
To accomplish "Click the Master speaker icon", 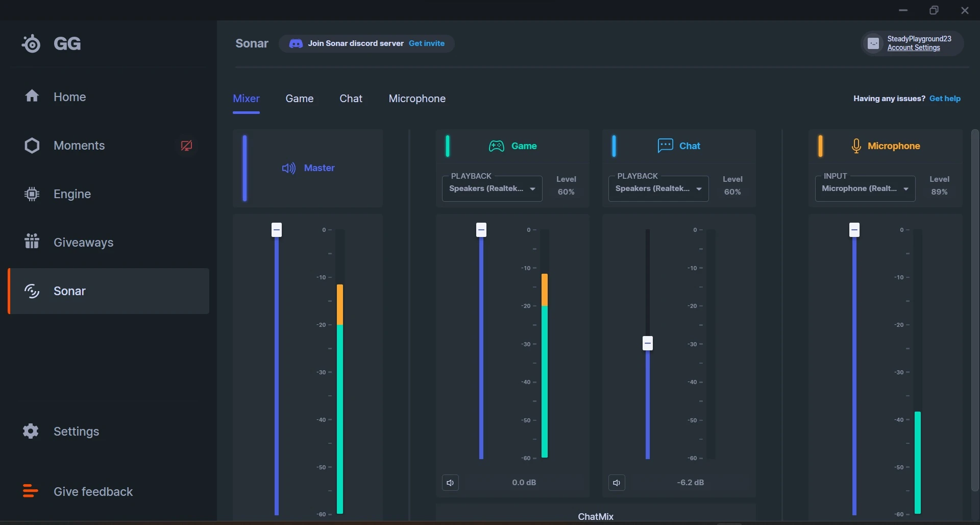I will (x=289, y=168).
